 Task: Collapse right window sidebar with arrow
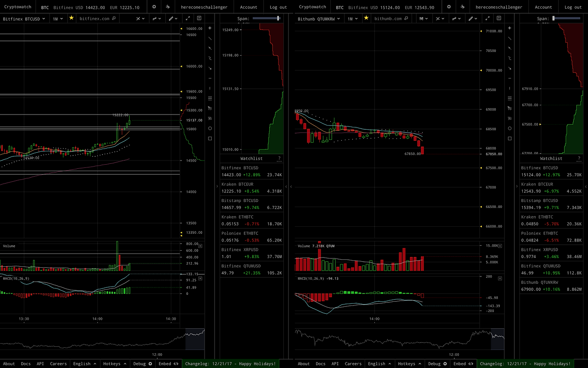pos(517,186)
